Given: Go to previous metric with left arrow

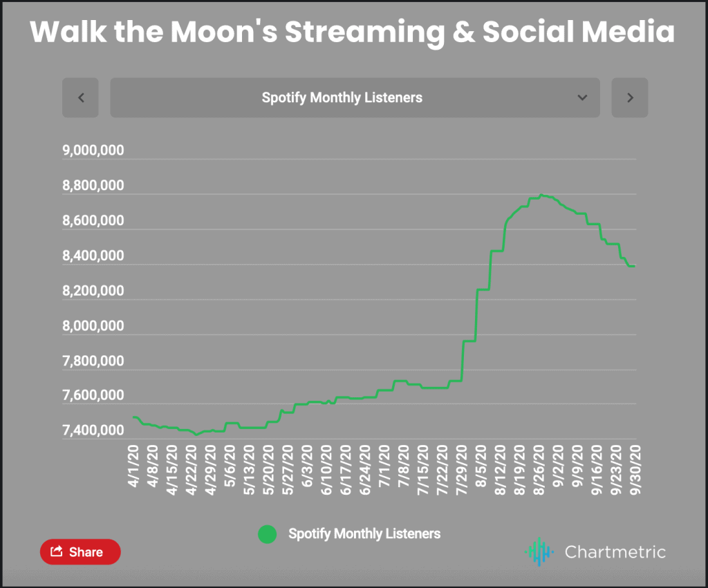Looking at the screenshot, I should (80, 97).
